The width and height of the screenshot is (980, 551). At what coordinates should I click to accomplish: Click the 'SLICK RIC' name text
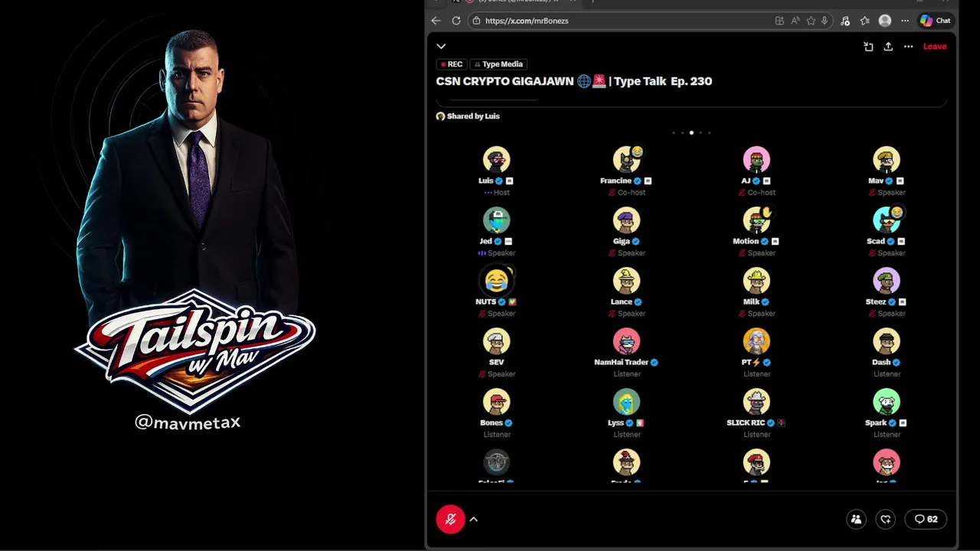(x=746, y=422)
